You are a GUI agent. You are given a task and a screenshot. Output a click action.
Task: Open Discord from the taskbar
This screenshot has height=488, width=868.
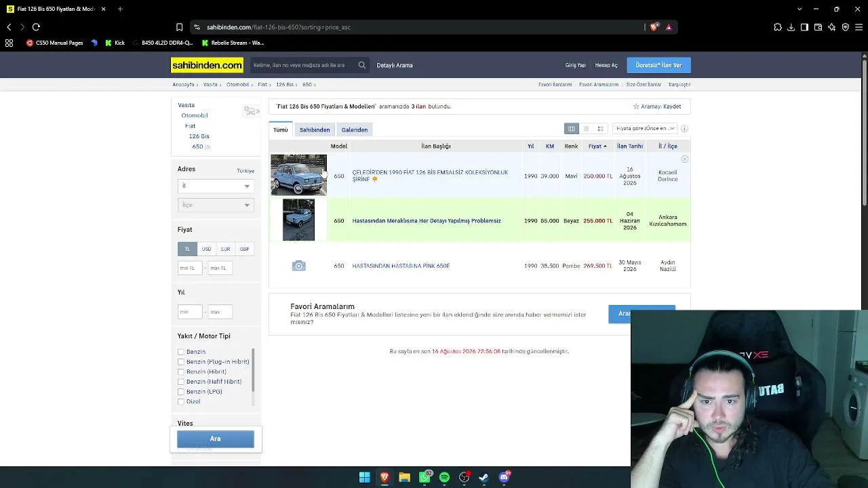tap(504, 477)
